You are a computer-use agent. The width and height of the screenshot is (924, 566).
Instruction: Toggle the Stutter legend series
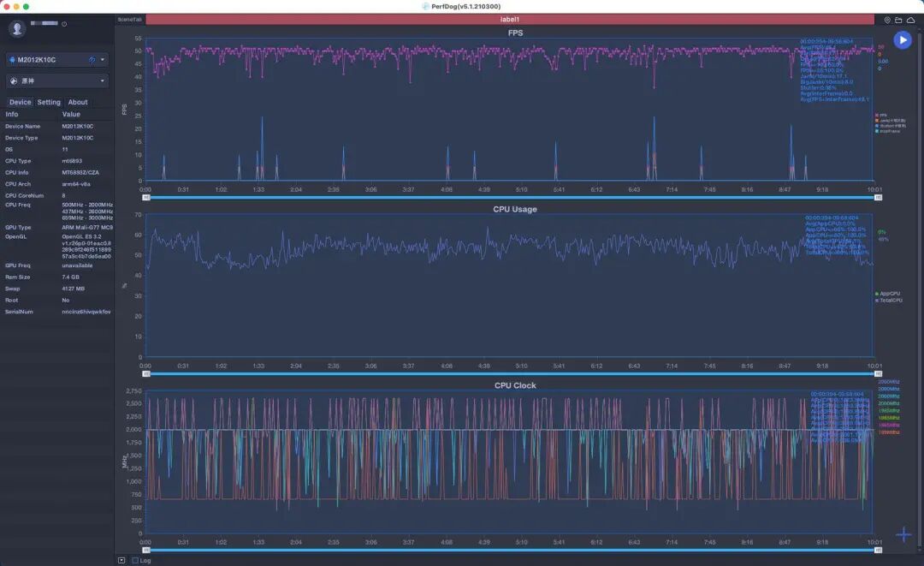point(891,126)
